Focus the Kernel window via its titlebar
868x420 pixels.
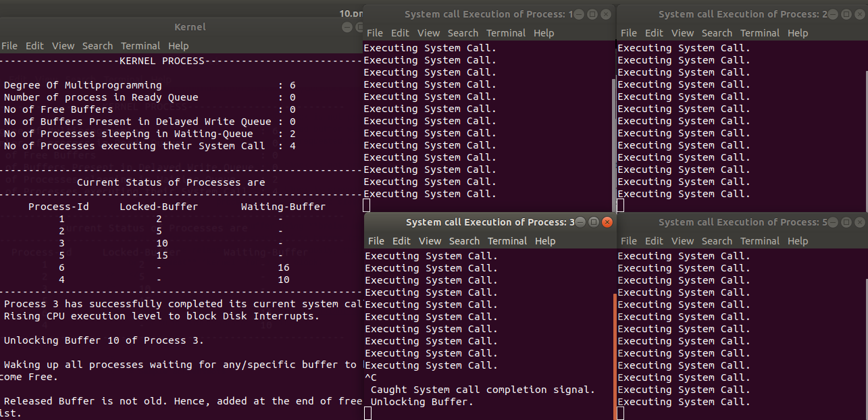189,27
